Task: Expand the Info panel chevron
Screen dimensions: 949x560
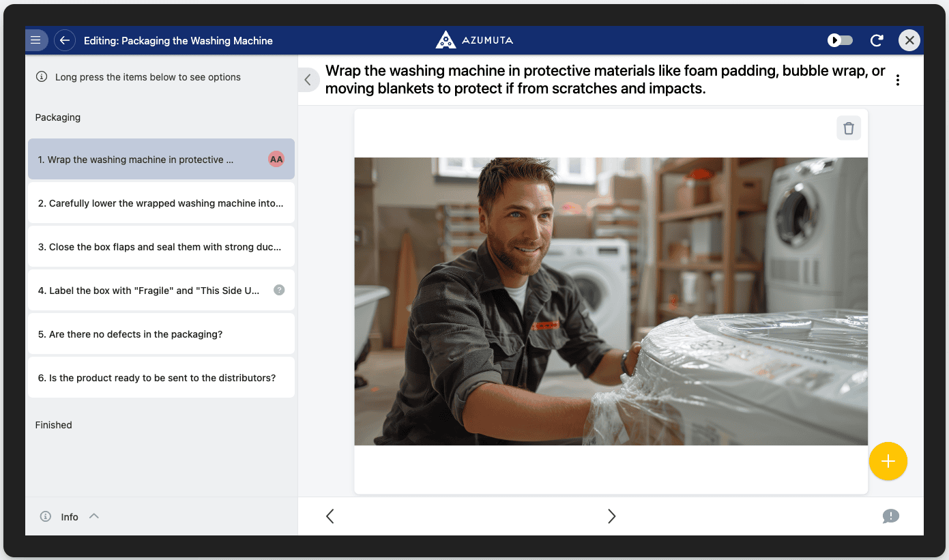Action: (94, 516)
